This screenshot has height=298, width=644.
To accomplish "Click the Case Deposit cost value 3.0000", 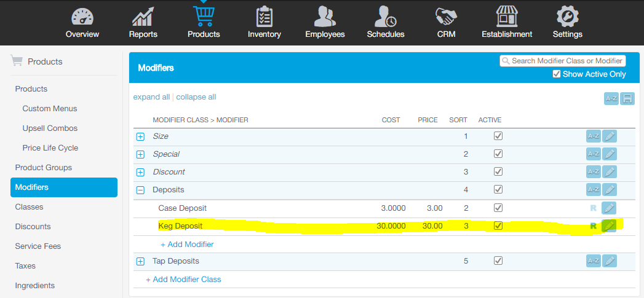I will (x=393, y=208).
